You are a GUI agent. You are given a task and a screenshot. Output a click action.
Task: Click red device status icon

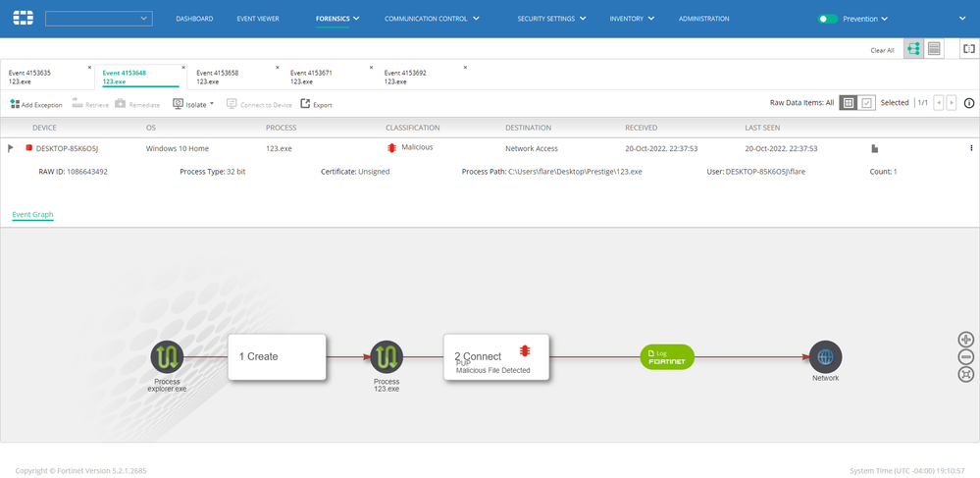28,147
